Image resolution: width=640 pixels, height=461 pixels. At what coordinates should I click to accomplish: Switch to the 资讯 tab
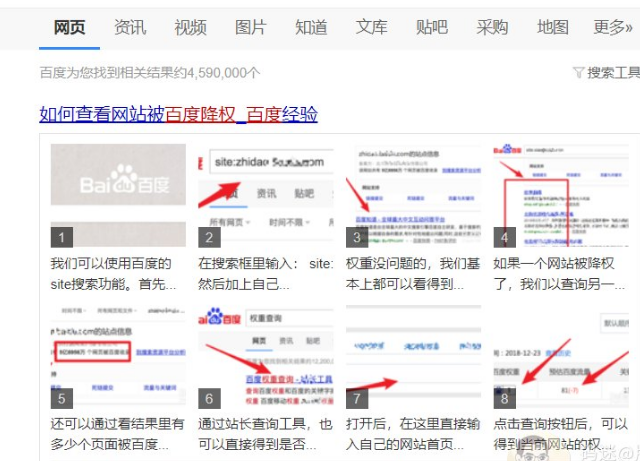(130, 27)
